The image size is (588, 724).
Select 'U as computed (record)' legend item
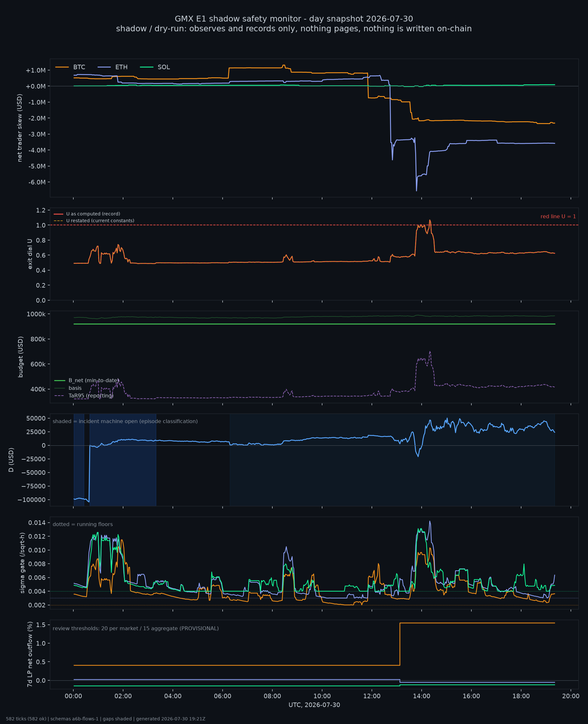[87, 214]
